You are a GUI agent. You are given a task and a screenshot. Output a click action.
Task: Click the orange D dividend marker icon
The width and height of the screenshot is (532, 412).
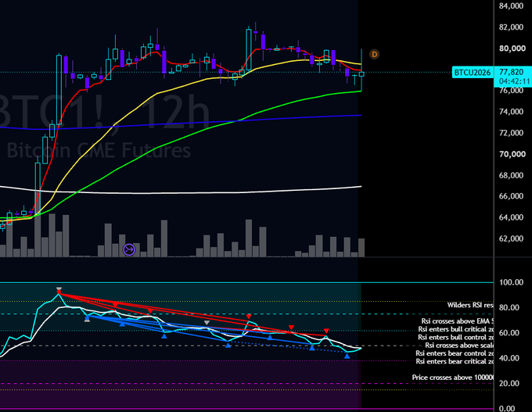[374, 54]
